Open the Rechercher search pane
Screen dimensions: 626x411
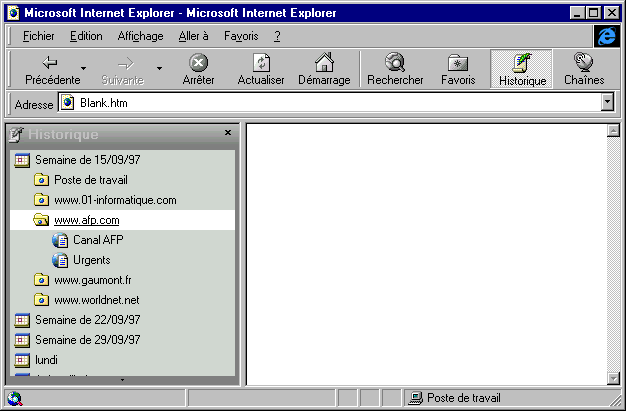tap(395, 69)
